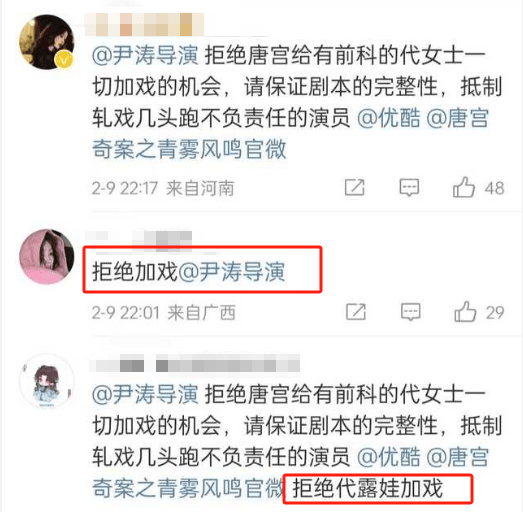Open the first commenter's avatar profile
The height and width of the screenshot is (512, 523).
tap(47, 42)
